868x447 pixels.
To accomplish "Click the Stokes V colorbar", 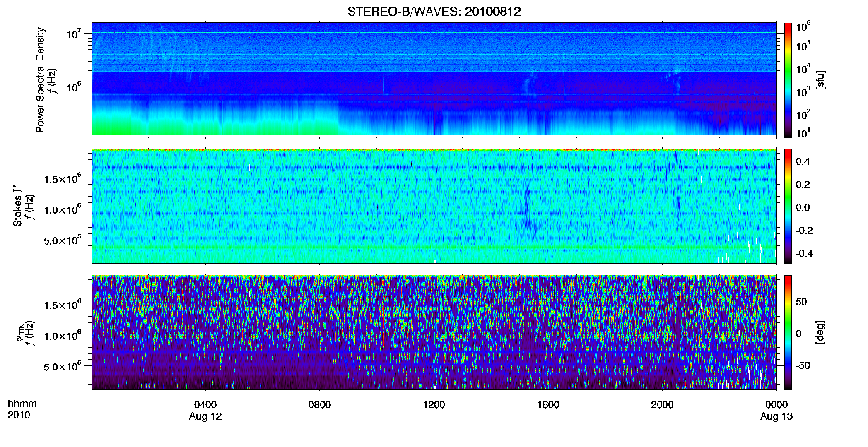I will click(788, 206).
